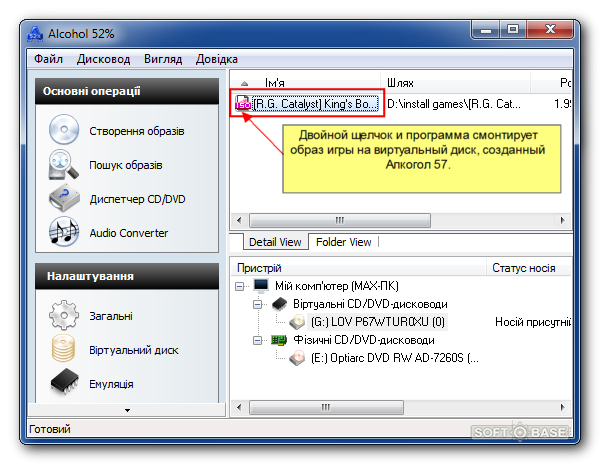Click the device list scrollbar right arrow
This screenshot has width=600, height=464.
point(562,407)
